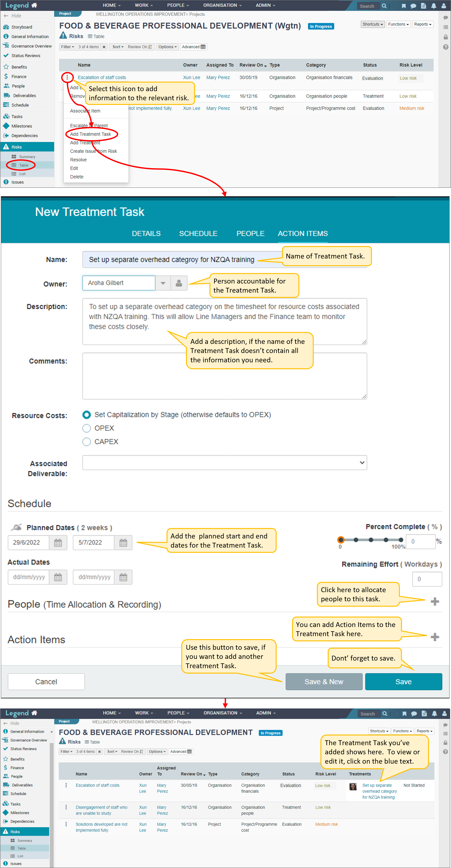451x868 pixels.
Task: Remove the filter with the x icon
Action: coord(104,47)
